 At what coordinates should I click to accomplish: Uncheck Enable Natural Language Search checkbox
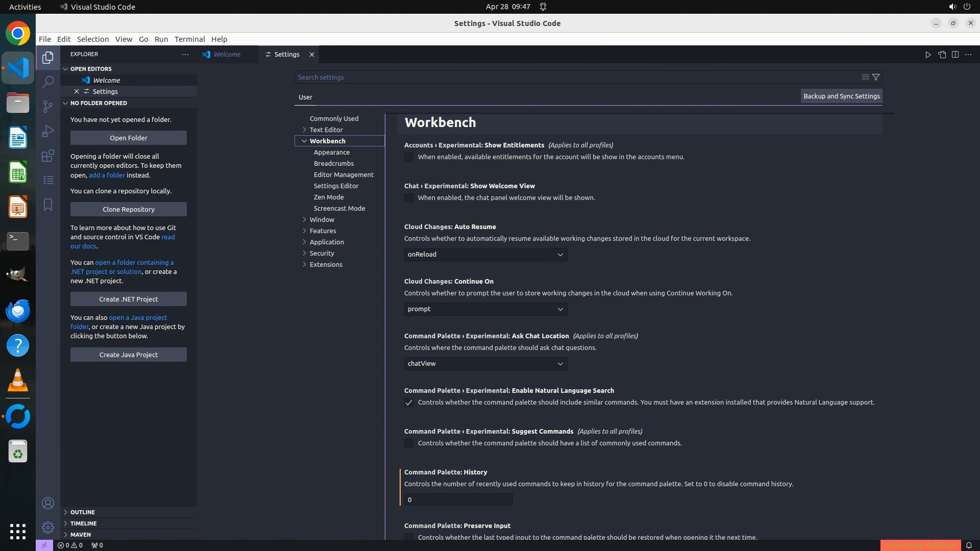[409, 403]
